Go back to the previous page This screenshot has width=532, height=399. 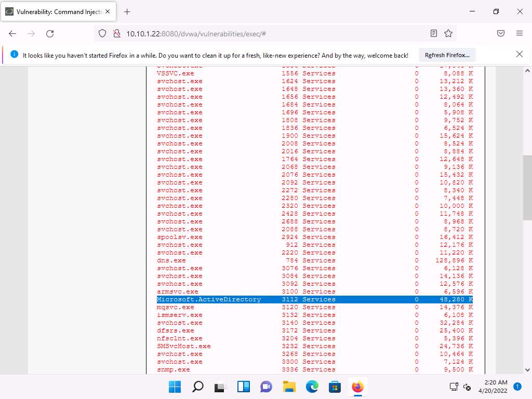point(12,34)
